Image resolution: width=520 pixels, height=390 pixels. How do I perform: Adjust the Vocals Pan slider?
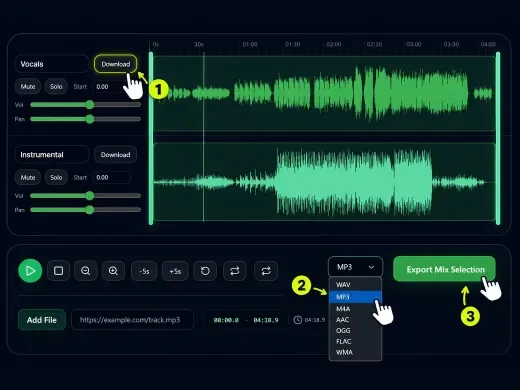[x=85, y=119]
